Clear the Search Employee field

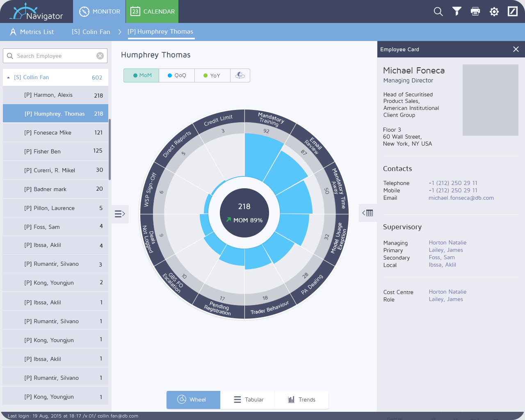pos(100,56)
